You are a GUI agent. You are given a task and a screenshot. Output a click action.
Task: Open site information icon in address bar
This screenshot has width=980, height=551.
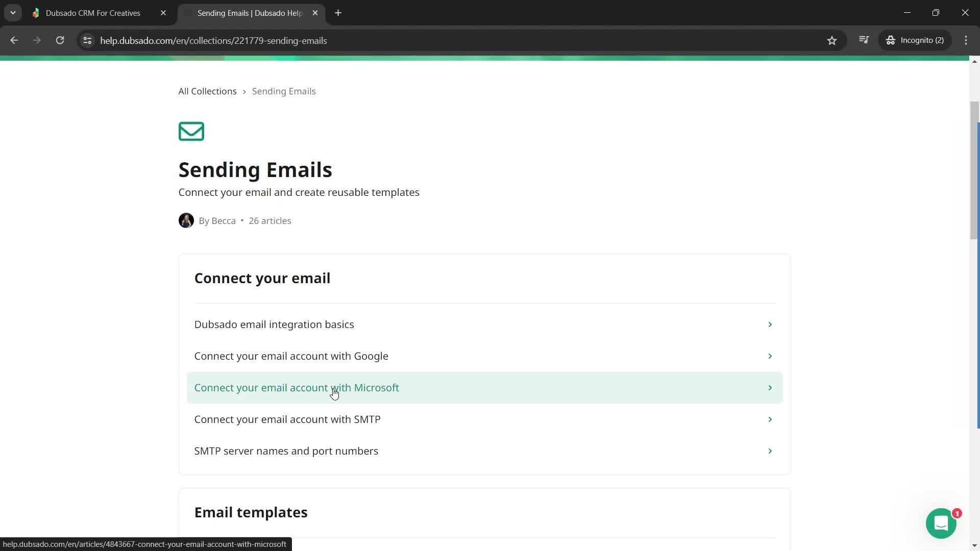coord(87,40)
